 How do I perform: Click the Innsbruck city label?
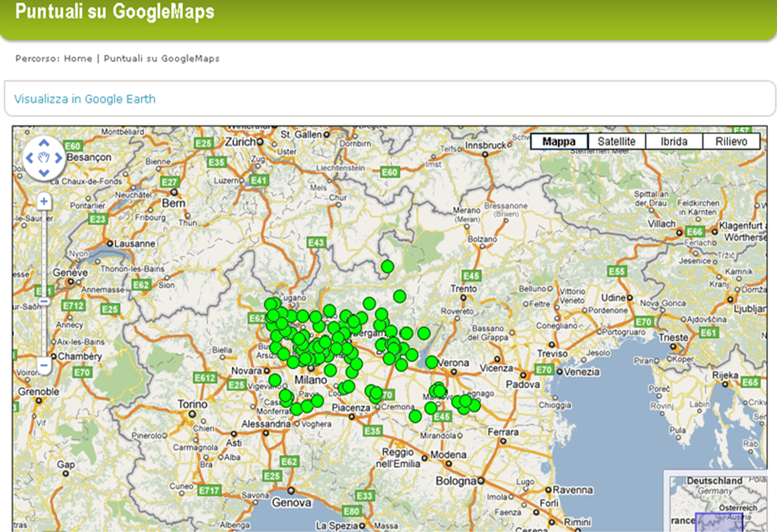point(487,145)
